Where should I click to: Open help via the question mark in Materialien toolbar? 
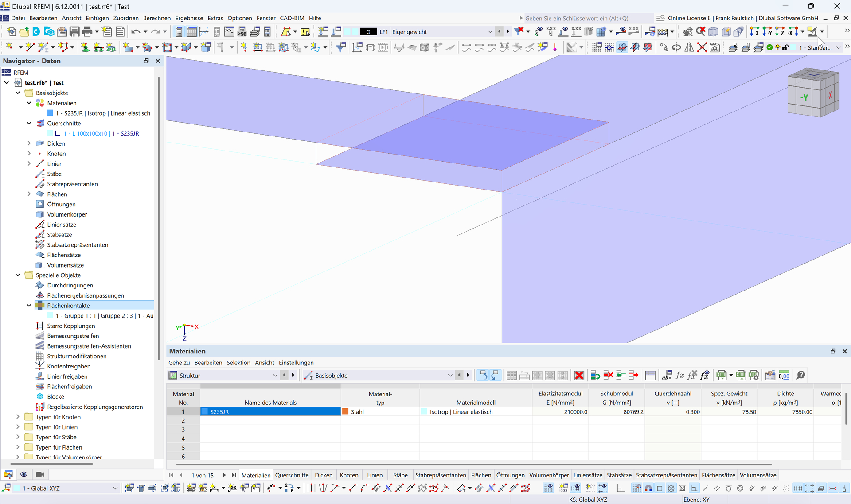point(801,375)
